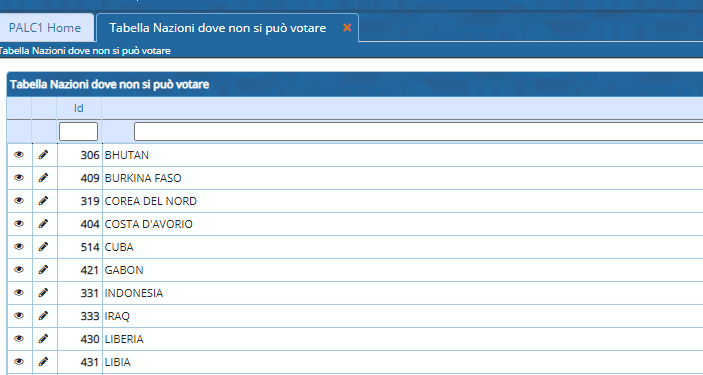View COREA DEL NORD record eye icon
Viewport: 703px width, 375px height.
coord(18,201)
